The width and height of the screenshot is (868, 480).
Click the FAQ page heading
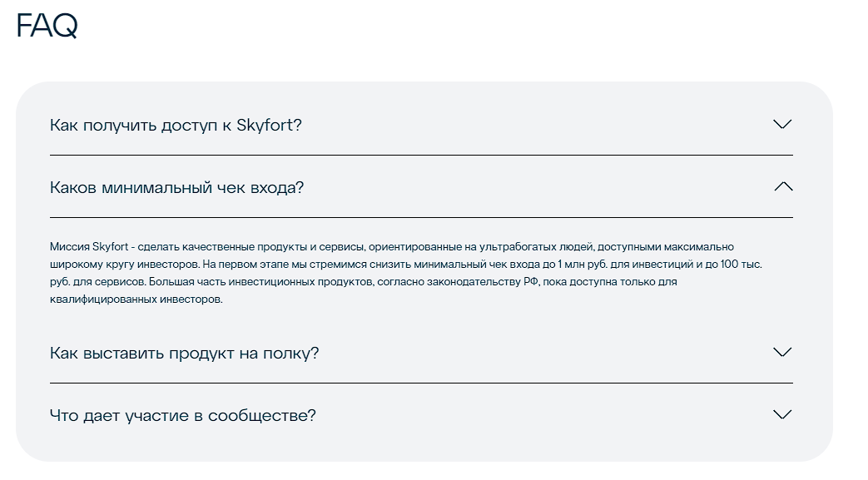click(x=47, y=27)
